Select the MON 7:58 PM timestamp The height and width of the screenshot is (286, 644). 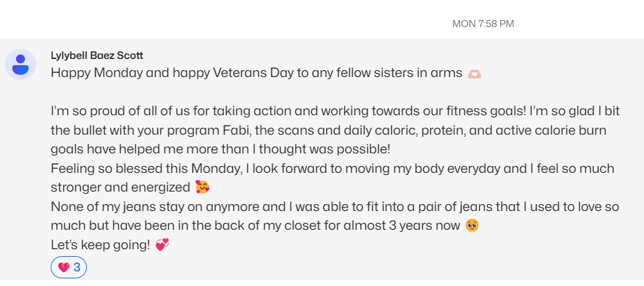coord(483,24)
